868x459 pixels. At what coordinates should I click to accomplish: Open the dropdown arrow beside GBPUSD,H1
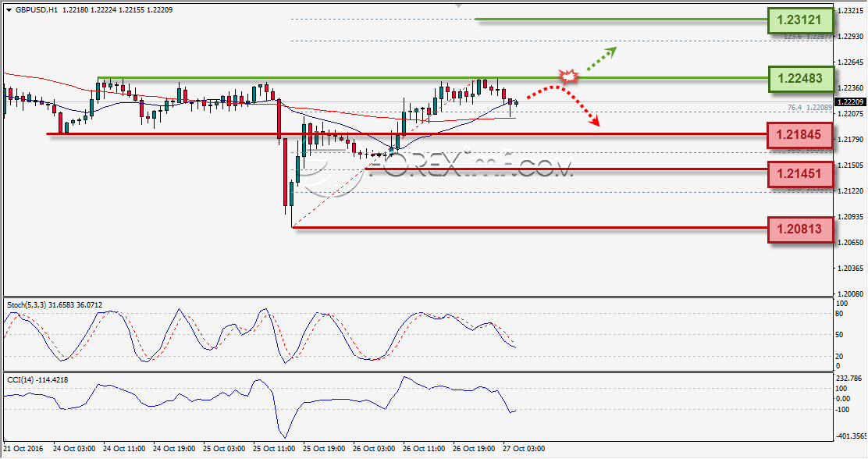point(9,10)
